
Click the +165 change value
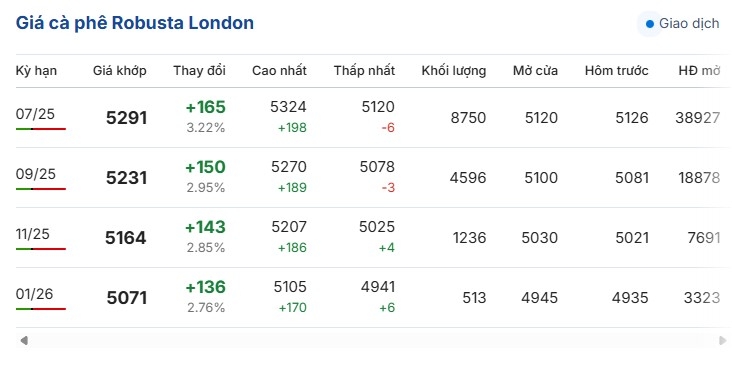click(x=205, y=107)
